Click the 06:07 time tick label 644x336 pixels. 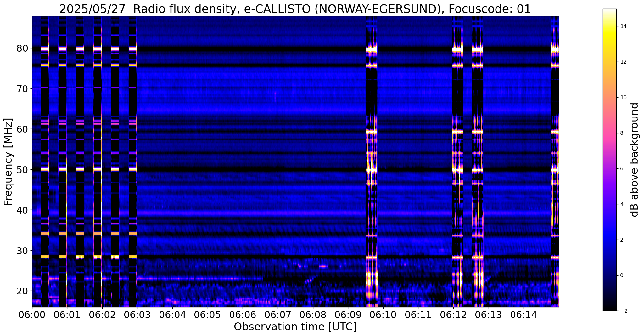tap(278, 315)
